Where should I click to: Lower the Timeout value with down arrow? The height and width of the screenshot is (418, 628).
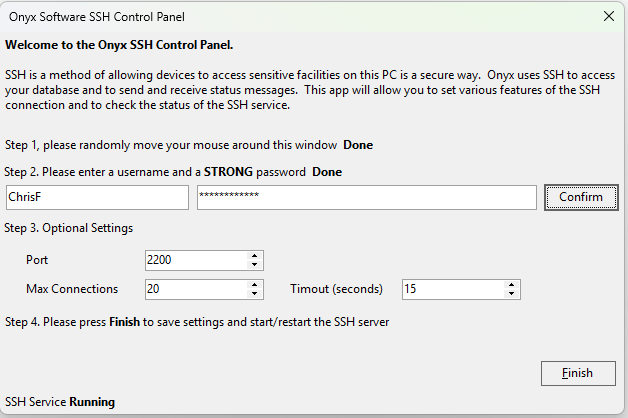[x=513, y=294]
